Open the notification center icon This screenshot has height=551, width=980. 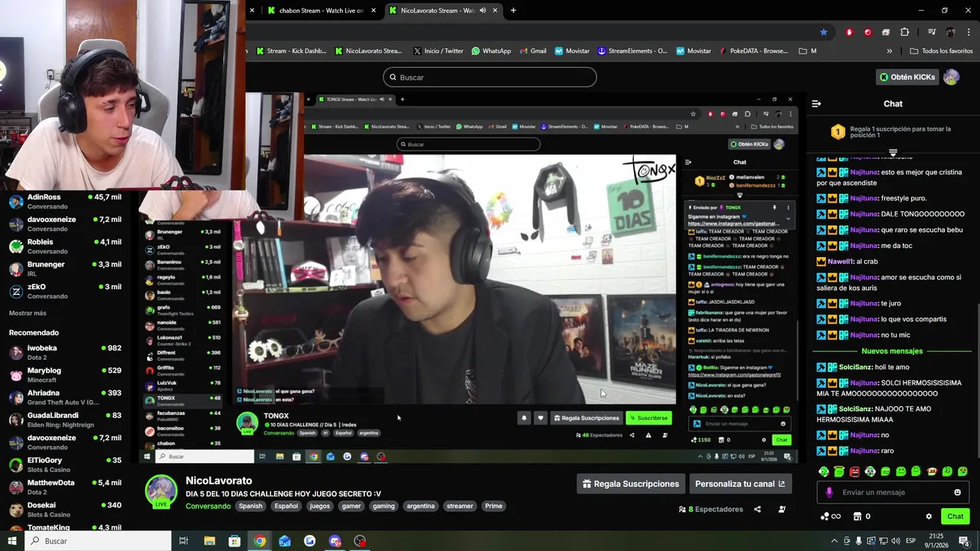pyautogui.click(x=964, y=541)
